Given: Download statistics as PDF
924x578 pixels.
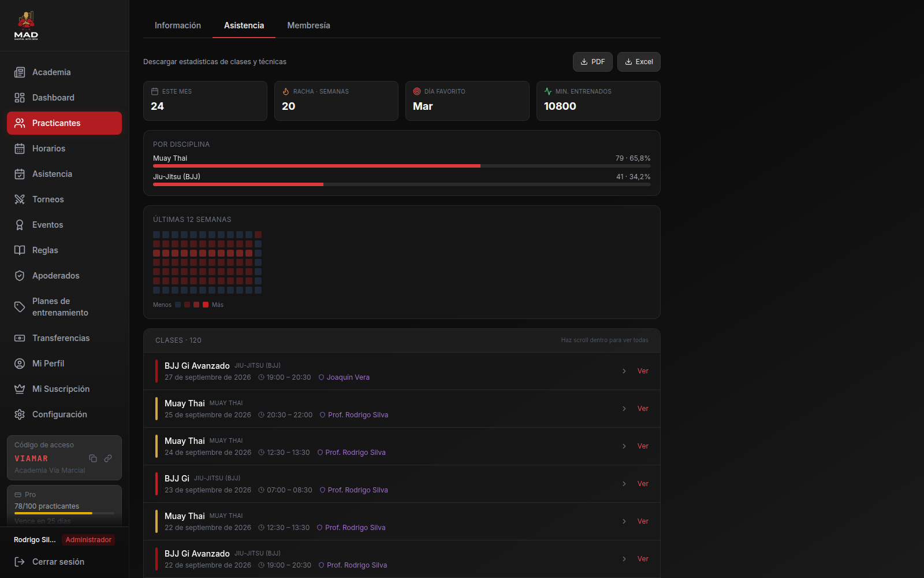Looking at the screenshot, I should (x=593, y=62).
